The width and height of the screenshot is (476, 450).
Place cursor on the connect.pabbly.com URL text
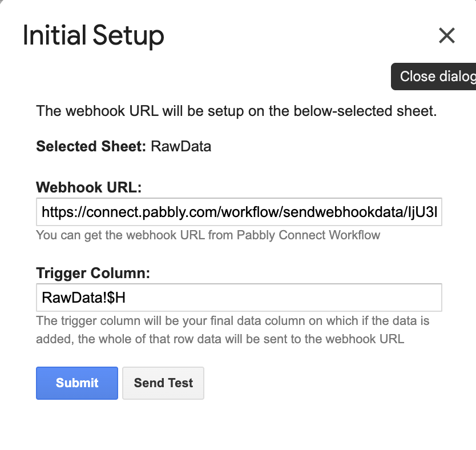click(x=239, y=212)
